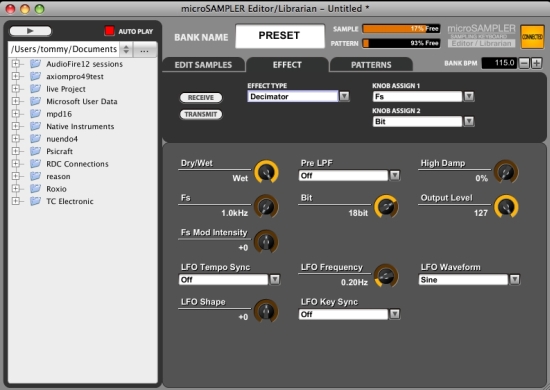The width and height of the screenshot is (550, 390).
Task: Expand the AudioFire12 sessions folder
Action: click(15, 64)
